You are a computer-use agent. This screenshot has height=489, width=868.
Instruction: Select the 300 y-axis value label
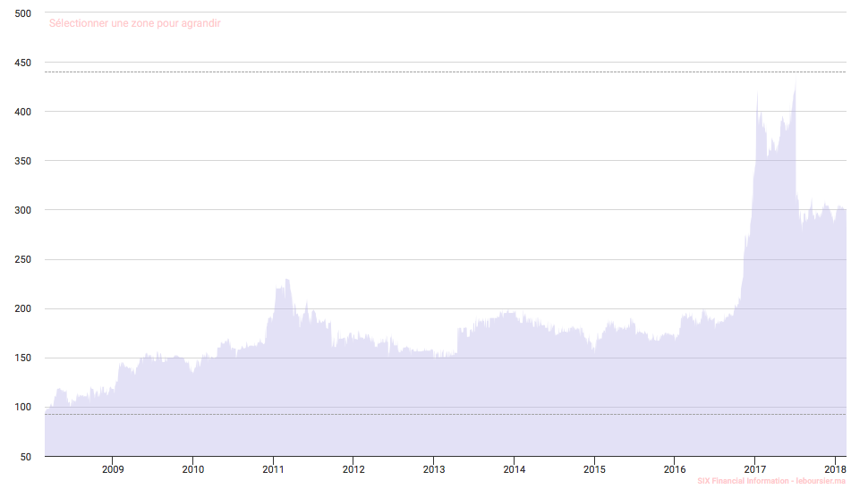coord(23,210)
